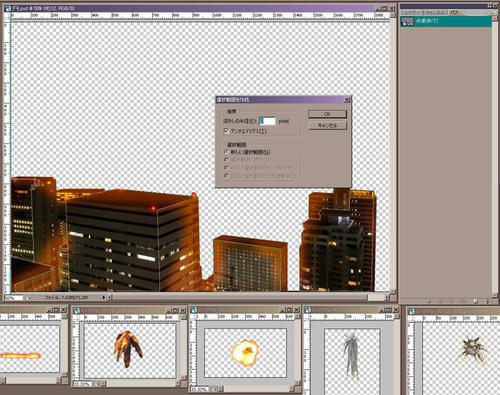Click the Work Path thumbnail icon
The height and width of the screenshot is (395, 500).
[407, 22]
